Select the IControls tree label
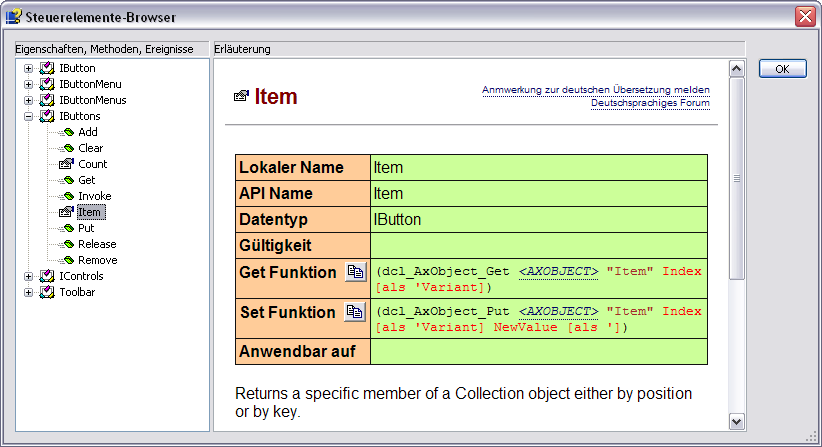 click(x=81, y=276)
